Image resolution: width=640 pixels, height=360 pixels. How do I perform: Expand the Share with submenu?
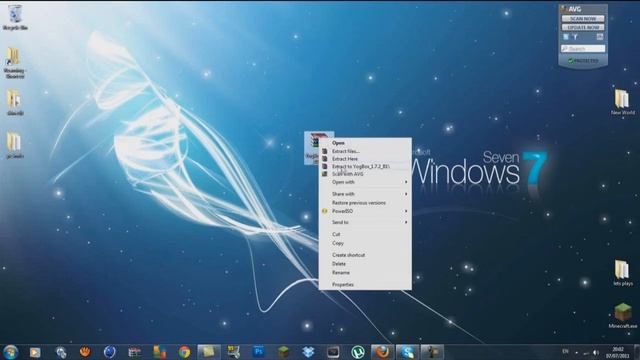(x=365, y=194)
